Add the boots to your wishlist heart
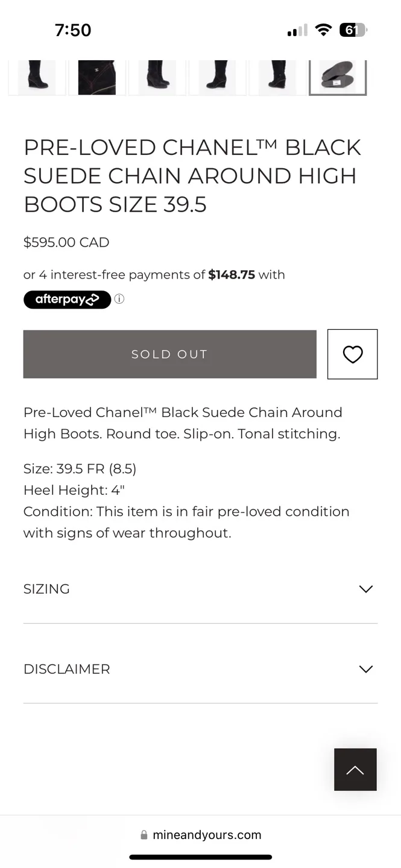Image resolution: width=401 pixels, height=868 pixels. point(352,354)
